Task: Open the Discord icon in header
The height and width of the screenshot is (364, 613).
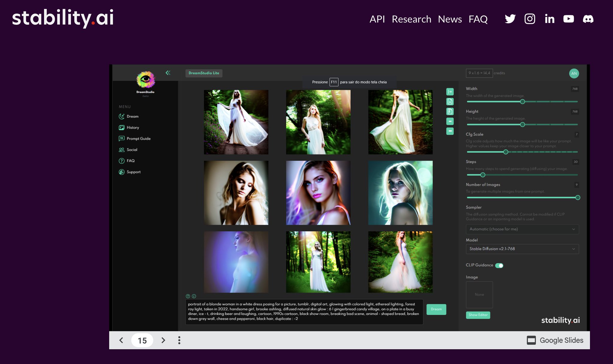Action: pos(588,19)
